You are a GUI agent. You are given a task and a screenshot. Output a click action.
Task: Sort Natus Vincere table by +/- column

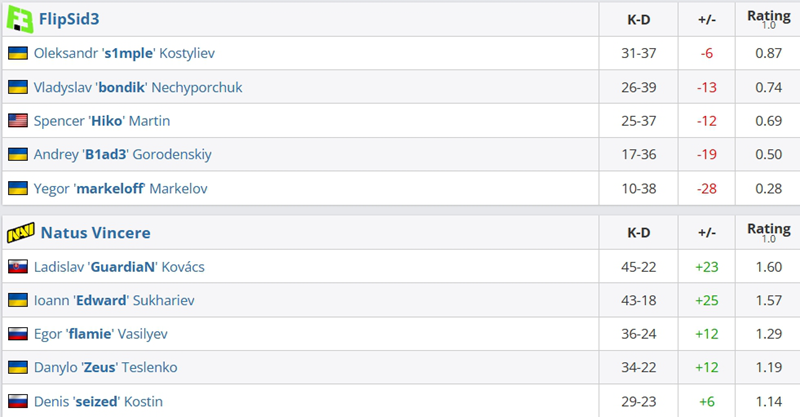(705, 233)
